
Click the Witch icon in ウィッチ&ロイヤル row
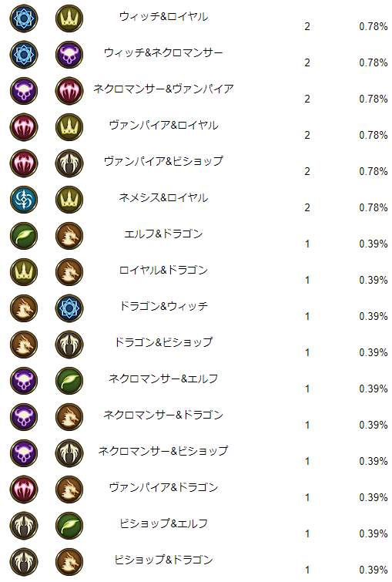(x=24, y=19)
